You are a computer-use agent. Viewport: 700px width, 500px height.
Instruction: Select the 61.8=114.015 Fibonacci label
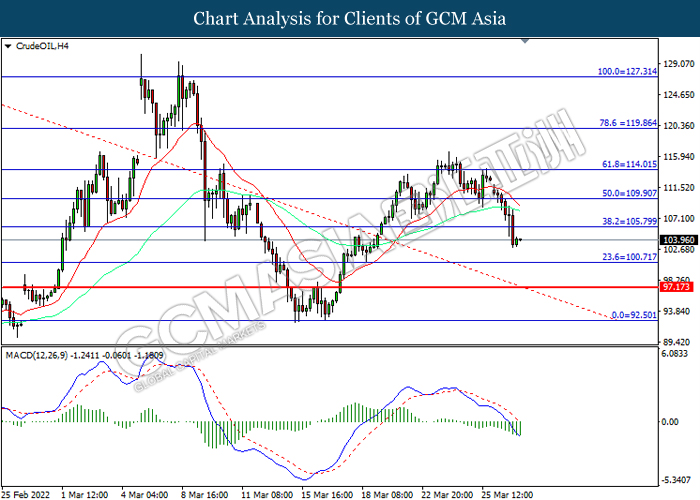[629, 164]
